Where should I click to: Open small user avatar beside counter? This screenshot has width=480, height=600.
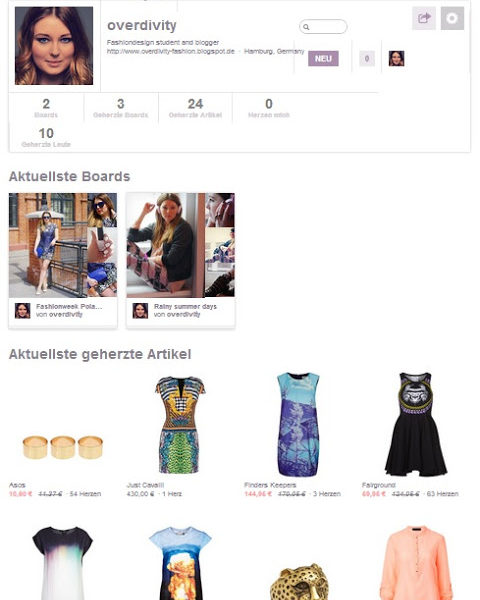point(396,59)
